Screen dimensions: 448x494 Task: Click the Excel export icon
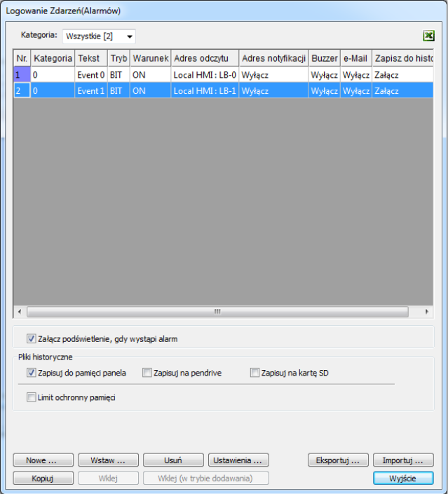pos(428,36)
